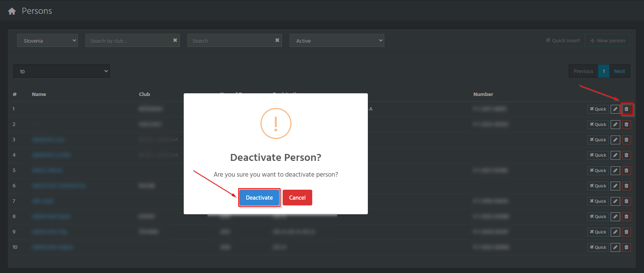
Task: Delete person in row 8 with trash icon
Action: (x=626, y=217)
